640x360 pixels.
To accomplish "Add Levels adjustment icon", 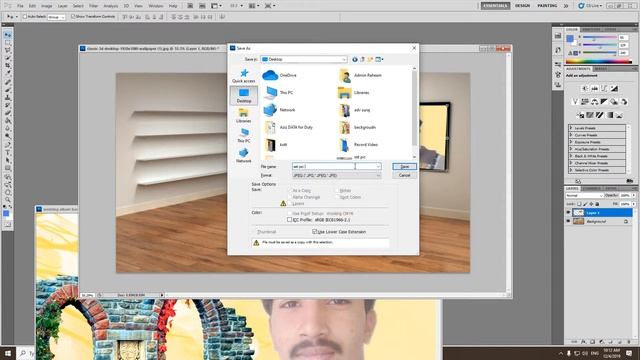I will coord(595,89).
